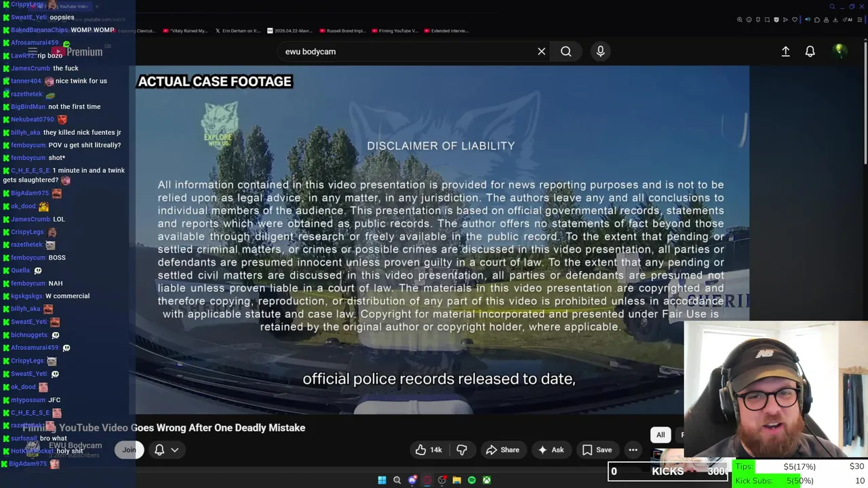Click chat message 'holy shit'
This screenshot has height=488, width=868.
click(70, 451)
